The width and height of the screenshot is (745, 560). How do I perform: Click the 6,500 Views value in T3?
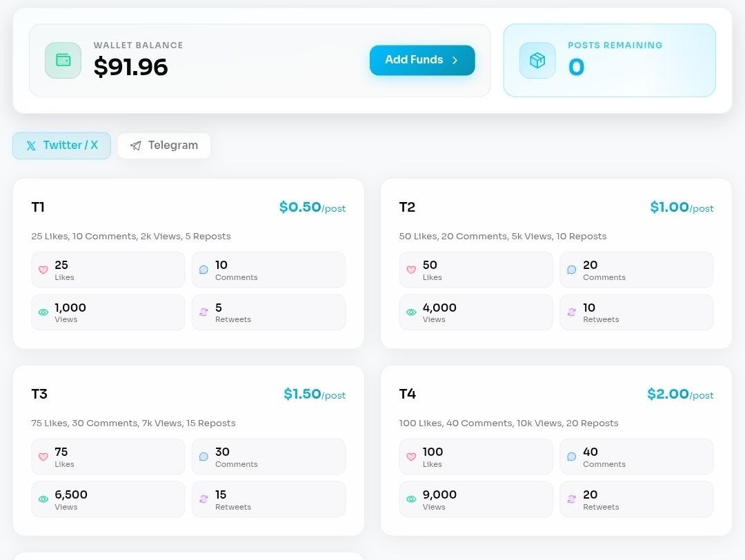tap(71, 495)
